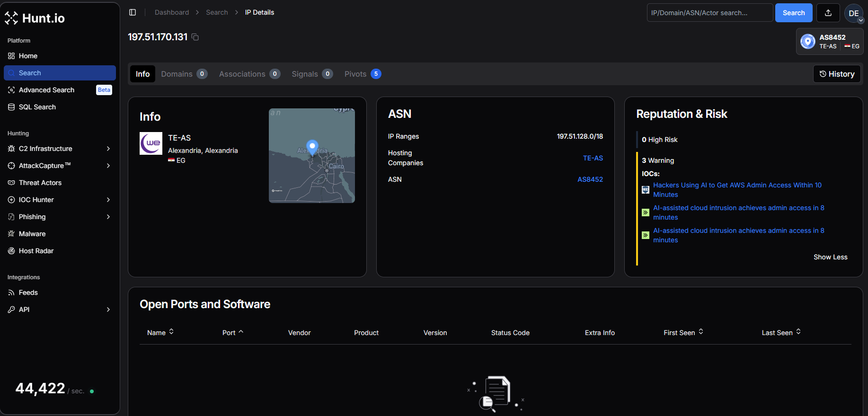Click the IOC Hunter plus-circle icon
This screenshot has height=416, width=868.
tap(11, 200)
